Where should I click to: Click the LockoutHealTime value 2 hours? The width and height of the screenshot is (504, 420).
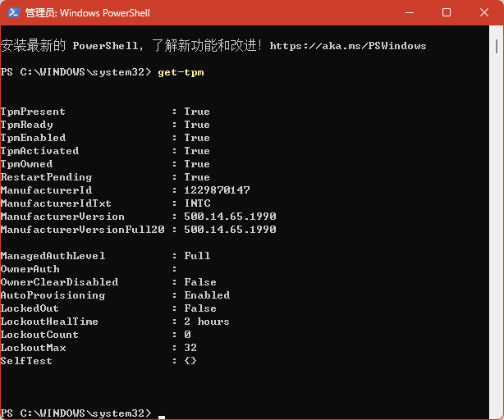[207, 322]
